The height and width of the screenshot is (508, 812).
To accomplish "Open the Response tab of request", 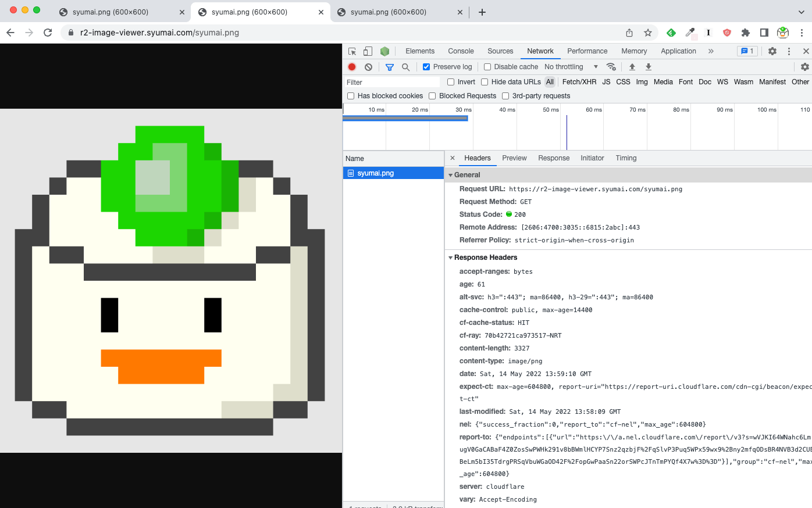I will click(x=554, y=158).
